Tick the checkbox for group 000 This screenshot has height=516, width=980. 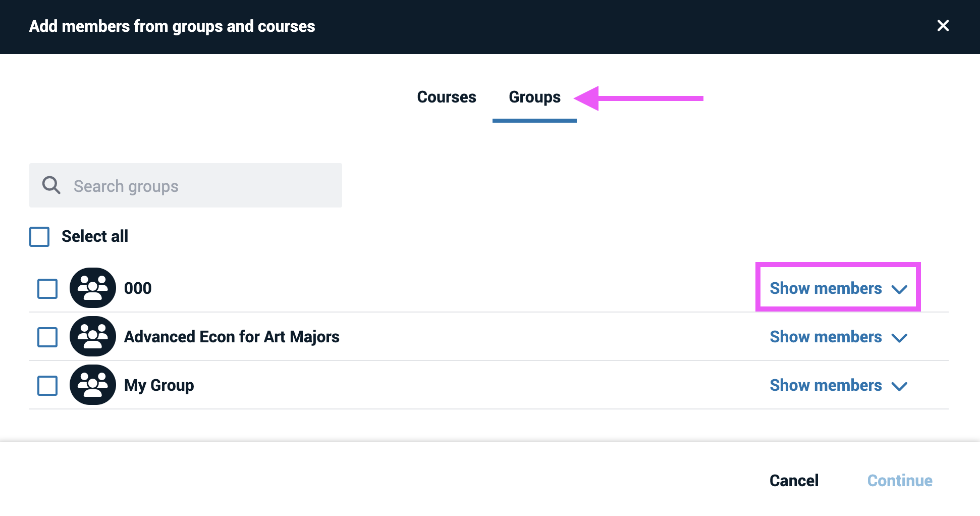pos(47,288)
